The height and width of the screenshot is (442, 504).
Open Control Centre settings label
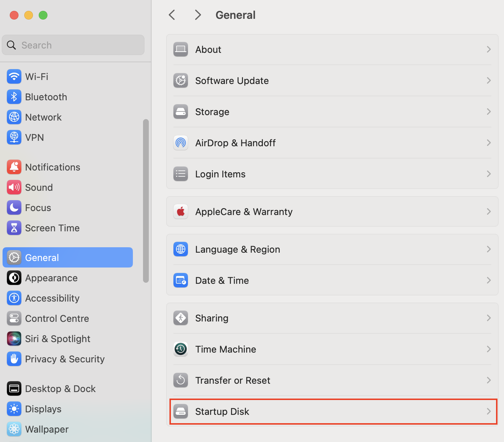pyautogui.click(x=57, y=319)
